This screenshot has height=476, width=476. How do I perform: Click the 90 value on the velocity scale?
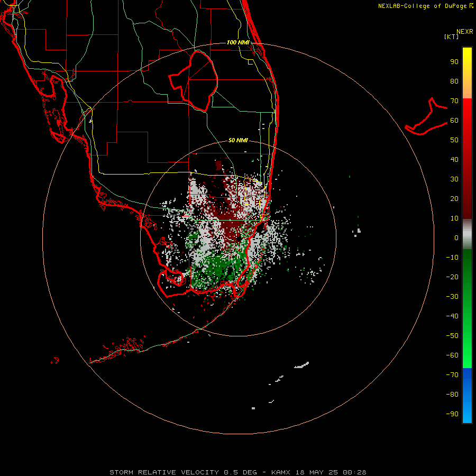(x=454, y=62)
